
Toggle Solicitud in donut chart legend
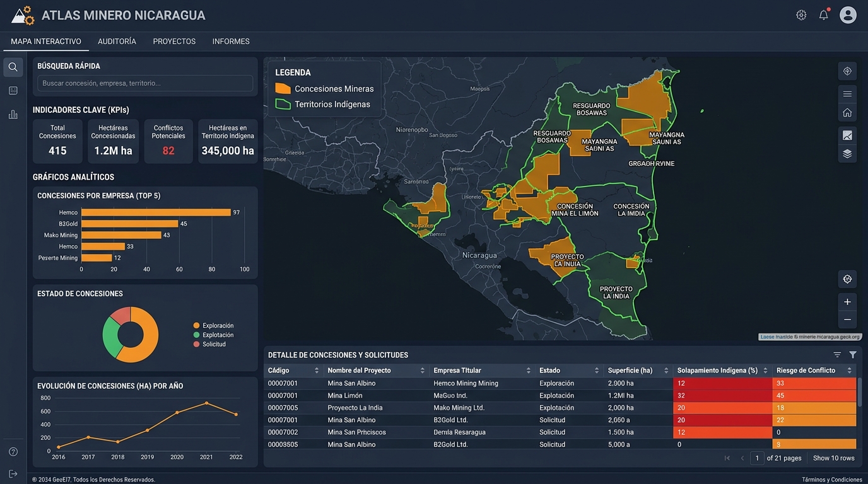209,344
